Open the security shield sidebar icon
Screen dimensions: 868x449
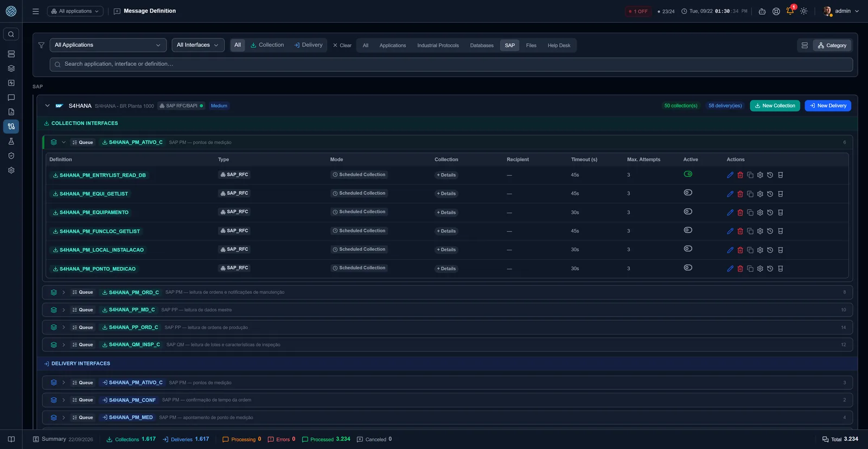[11, 156]
